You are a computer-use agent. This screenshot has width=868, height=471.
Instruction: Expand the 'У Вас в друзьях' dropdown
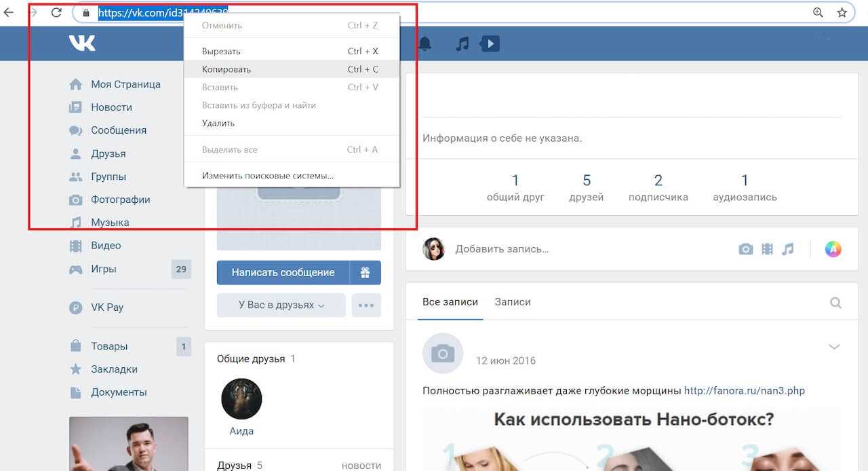pyautogui.click(x=281, y=305)
